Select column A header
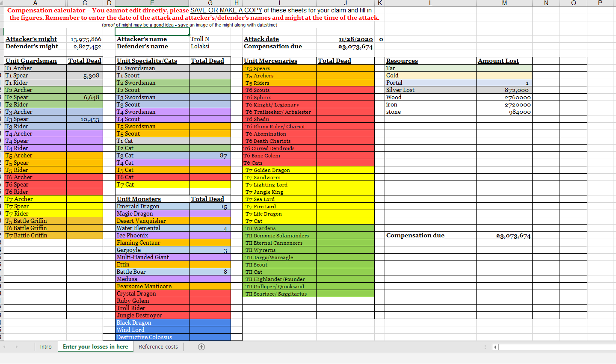Viewport: 616px width, 364px height. pos(35,3)
